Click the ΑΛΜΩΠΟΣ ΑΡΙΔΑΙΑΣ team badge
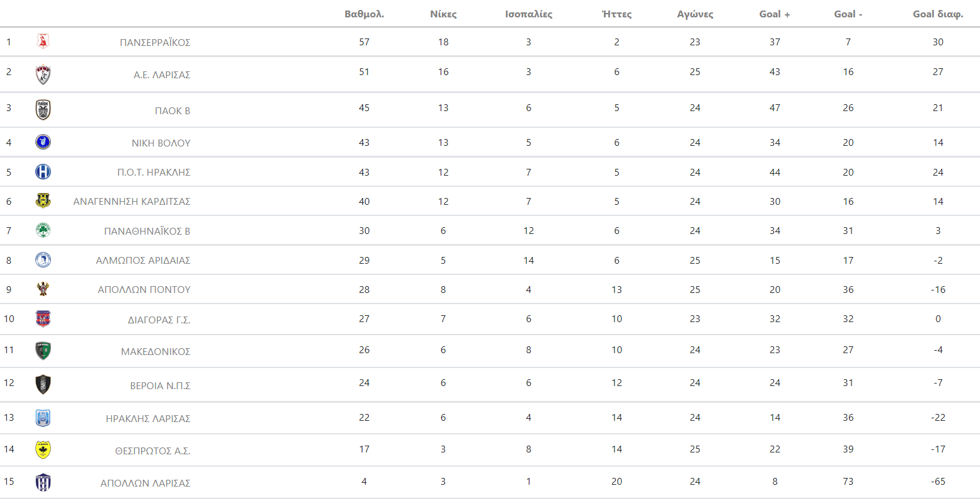Viewport: 980px width, 499px height. (x=43, y=260)
